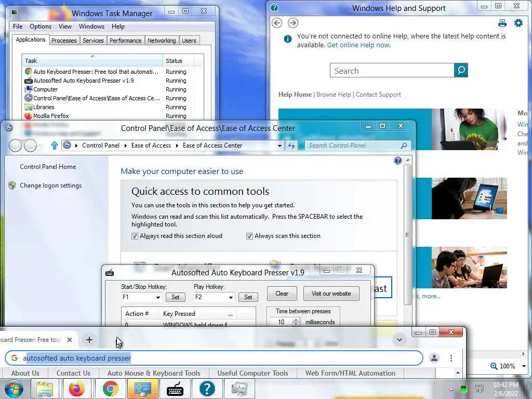Viewport: 532px width, 399px height.
Task: Click the network tray icon
Action: (480, 389)
